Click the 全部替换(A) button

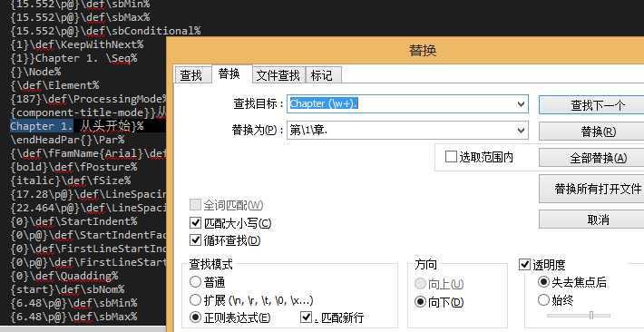[x=591, y=158]
